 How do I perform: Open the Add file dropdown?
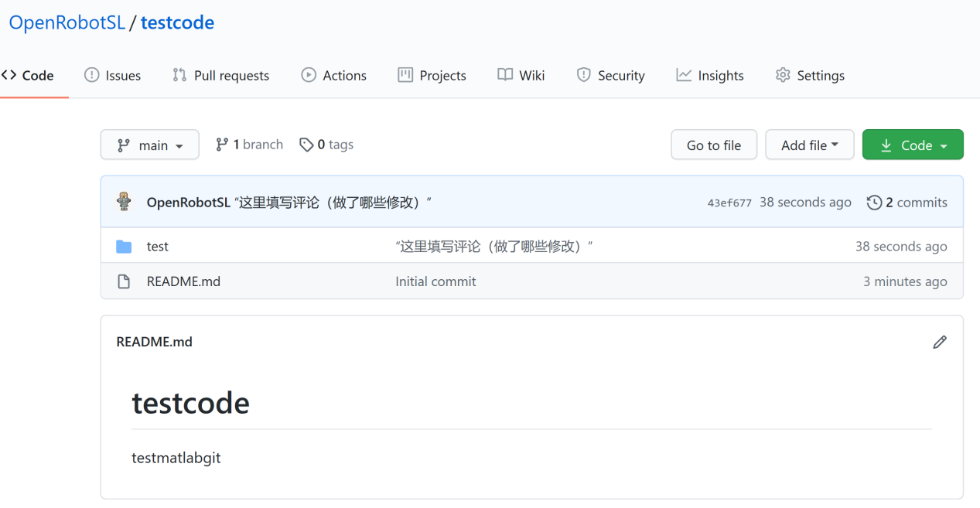point(809,144)
